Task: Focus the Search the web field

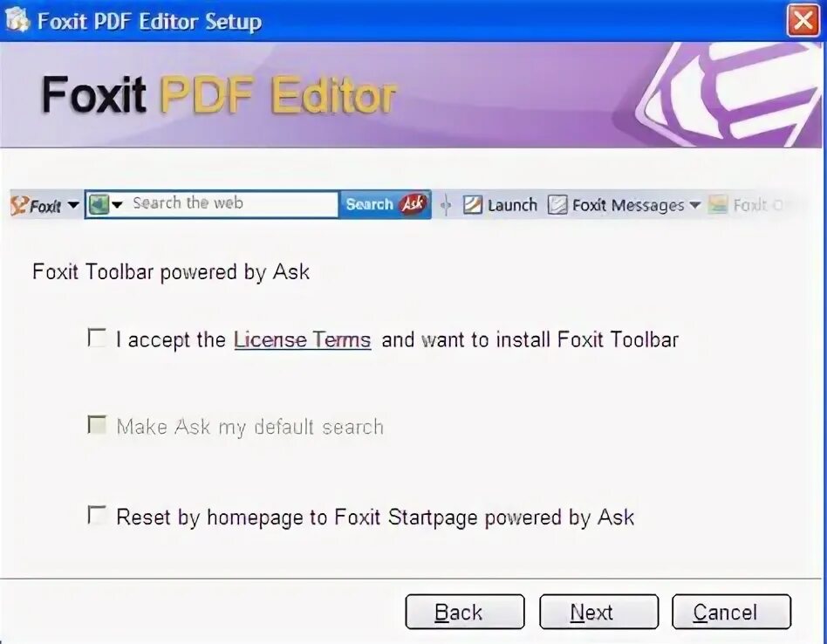Action: tap(232, 203)
